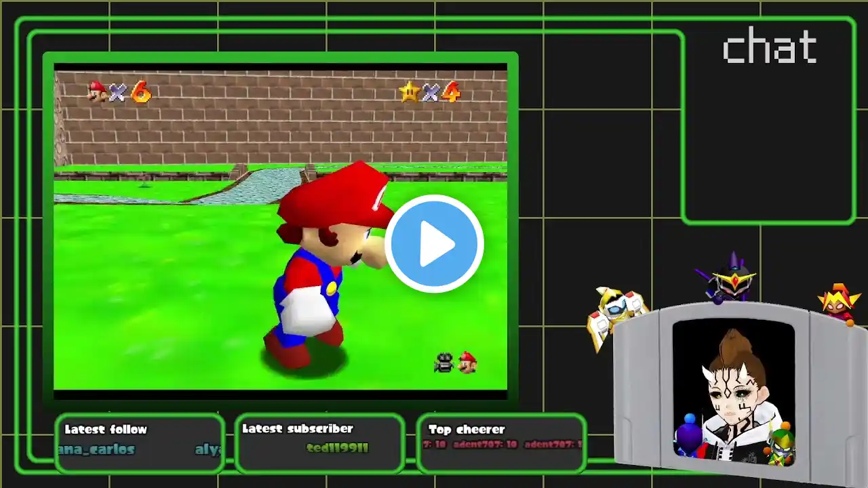Image resolution: width=868 pixels, height=488 pixels.
Task: Click Mario's red cap in the game
Action: click(x=336, y=197)
